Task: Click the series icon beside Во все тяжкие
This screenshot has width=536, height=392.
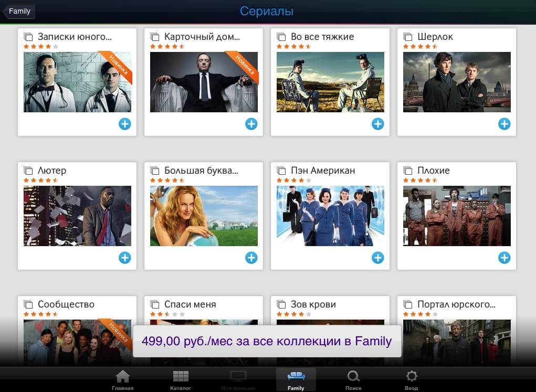Action: (x=281, y=36)
